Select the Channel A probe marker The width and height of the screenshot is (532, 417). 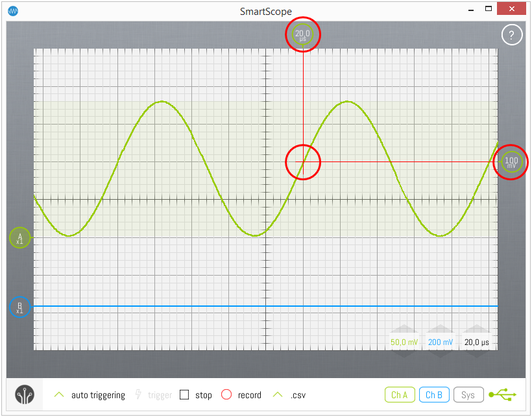pyautogui.click(x=19, y=238)
